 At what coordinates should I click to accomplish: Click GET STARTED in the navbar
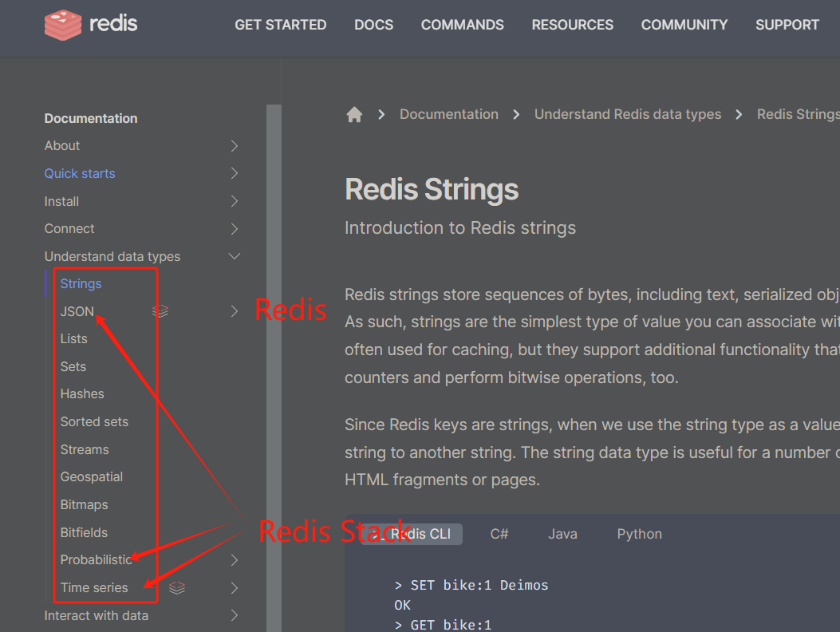tap(281, 25)
